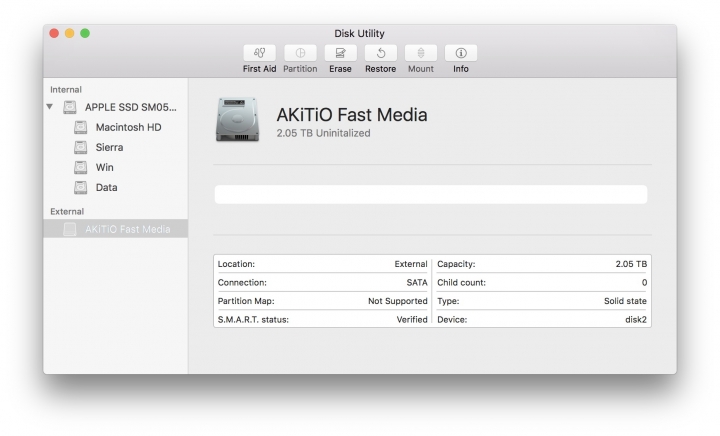This screenshot has width=720, height=436.
Task: Click the disk icon beside Macintosh HD
Action: (x=81, y=127)
